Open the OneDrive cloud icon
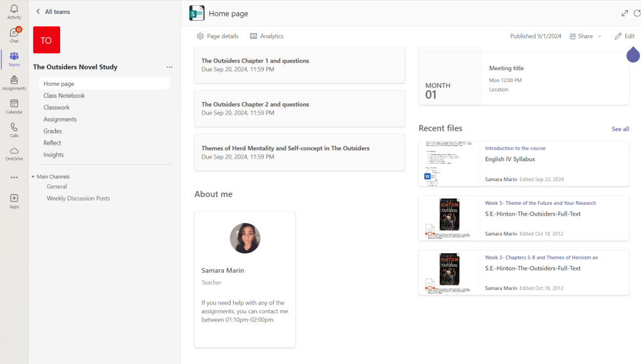641x364 pixels. coord(14,151)
